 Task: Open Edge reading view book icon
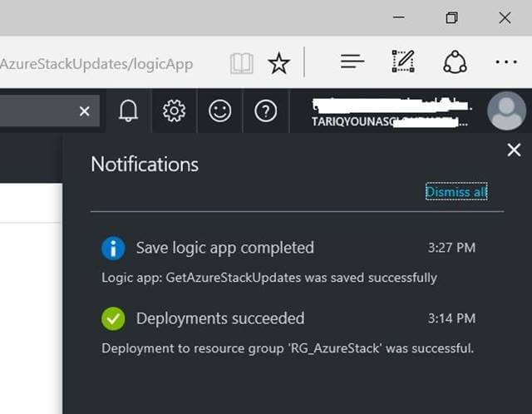241,63
